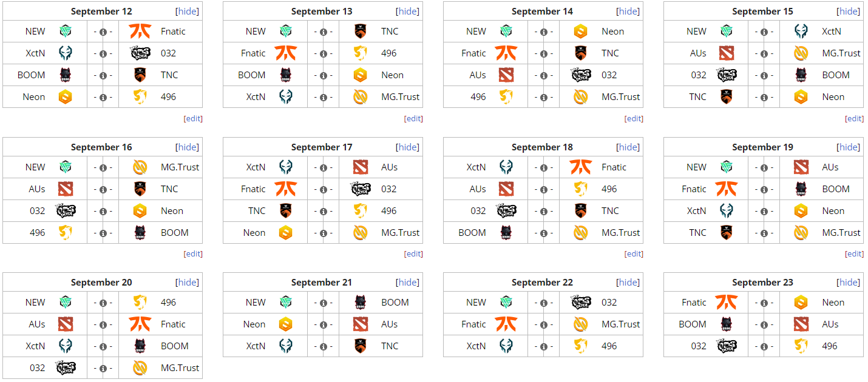Hide the September 17 match table
The width and height of the screenshot is (868, 382).
tap(408, 147)
